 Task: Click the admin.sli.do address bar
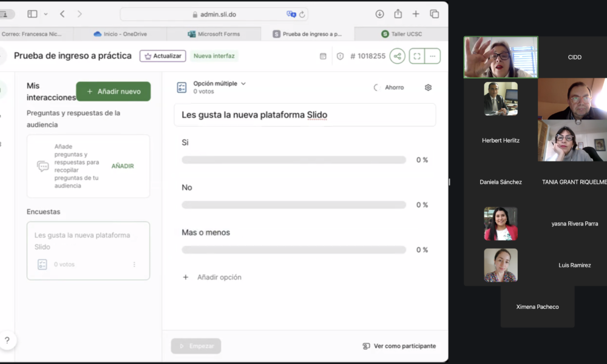(x=214, y=15)
